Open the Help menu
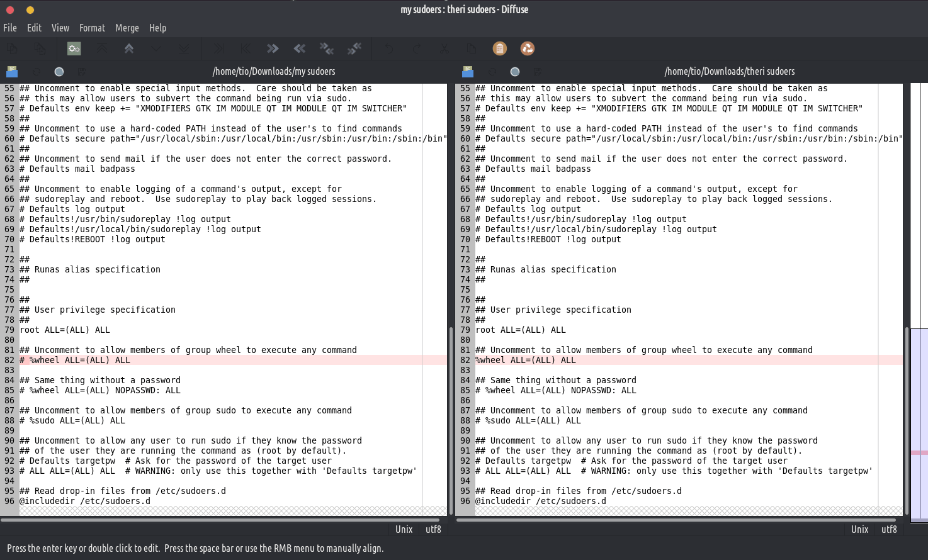 click(x=157, y=28)
